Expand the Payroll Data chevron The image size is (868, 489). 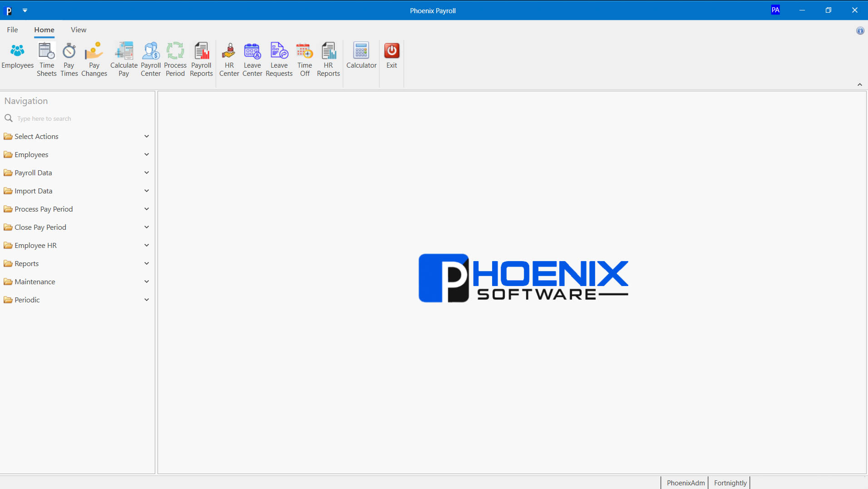(x=147, y=173)
